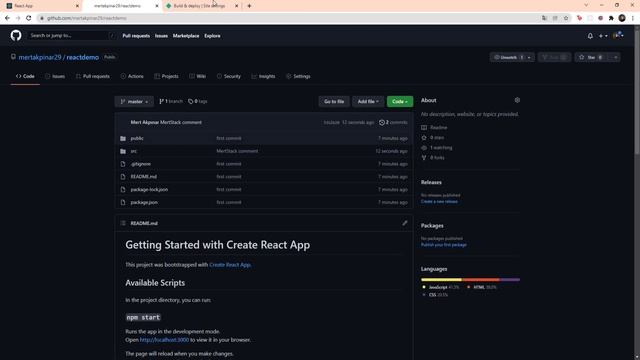Click the package.json file icon
Viewport: 640px width, 360px height.
click(x=123, y=202)
